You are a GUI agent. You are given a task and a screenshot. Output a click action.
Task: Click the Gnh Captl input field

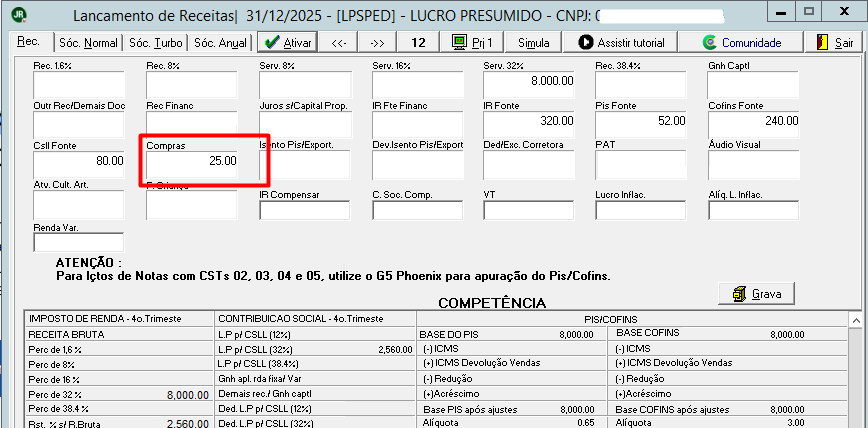pos(753,85)
